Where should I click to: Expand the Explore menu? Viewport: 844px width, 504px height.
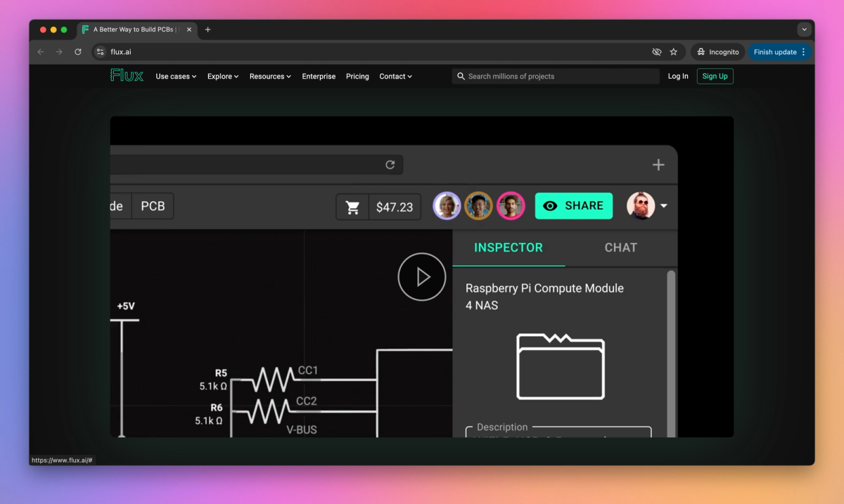click(x=223, y=76)
